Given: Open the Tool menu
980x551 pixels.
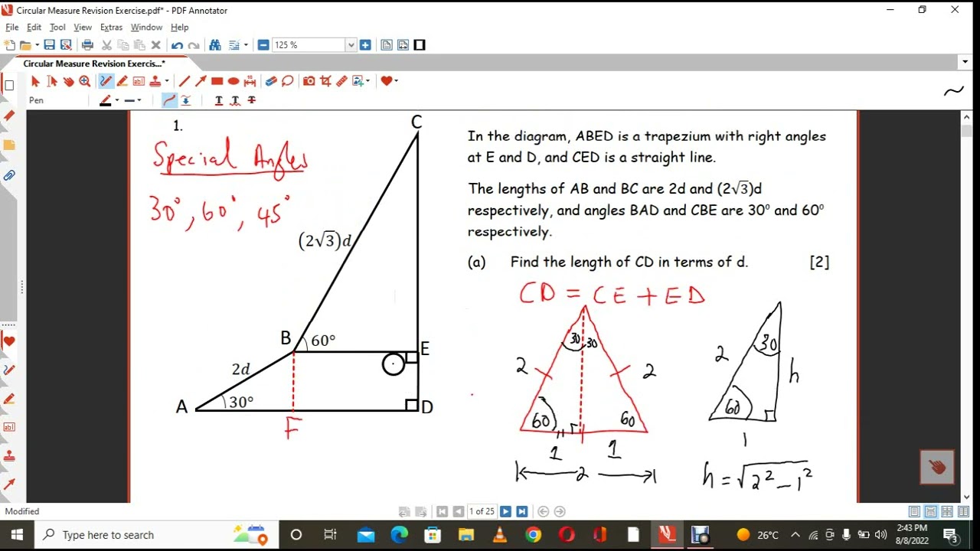Looking at the screenshot, I should 57,27.
